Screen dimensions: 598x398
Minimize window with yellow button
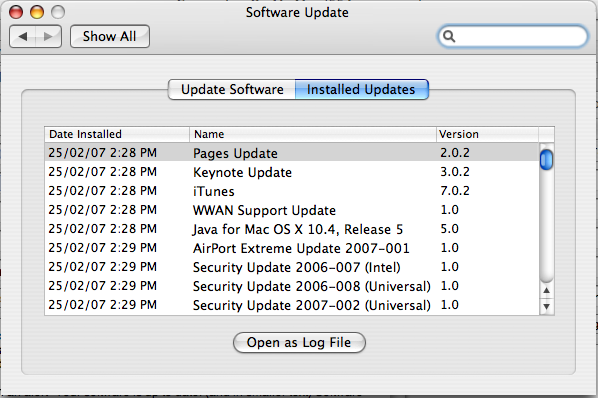pyautogui.click(x=37, y=12)
